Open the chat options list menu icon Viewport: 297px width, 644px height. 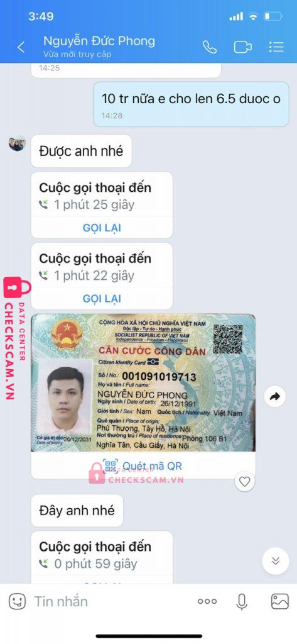click(276, 47)
